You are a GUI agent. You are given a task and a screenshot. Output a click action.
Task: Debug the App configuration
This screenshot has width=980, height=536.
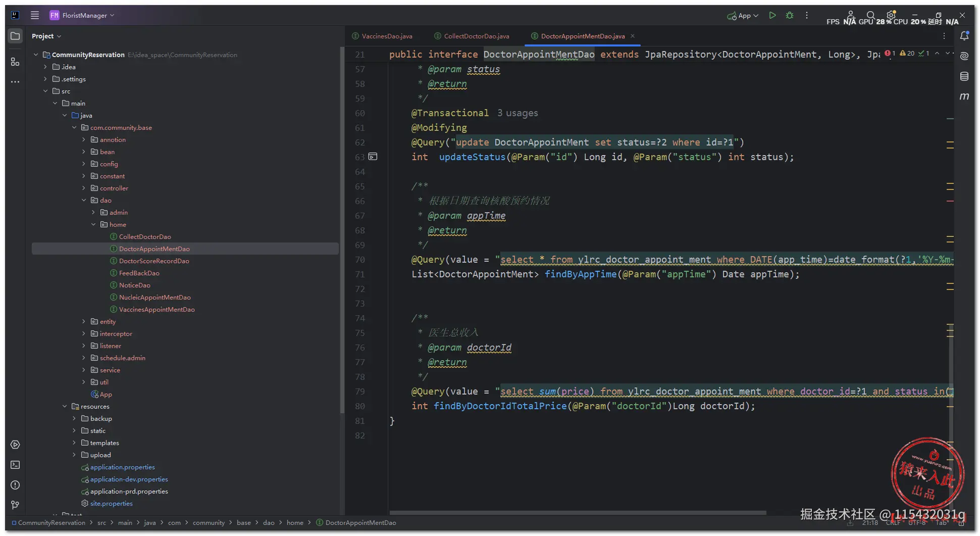(790, 15)
